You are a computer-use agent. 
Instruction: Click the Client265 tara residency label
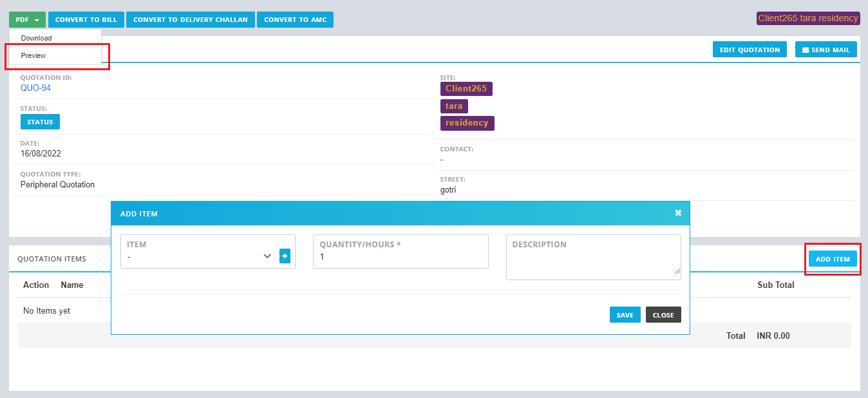click(808, 18)
